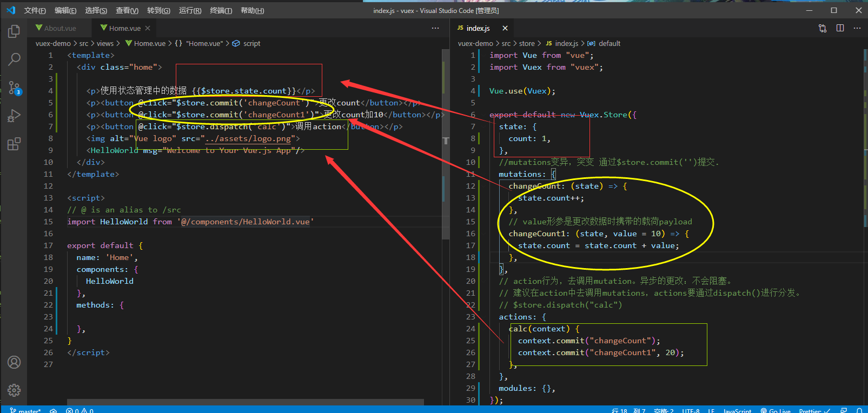Open the Accounts menu icon
This screenshot has height=413, width=868.
point(14,362)
